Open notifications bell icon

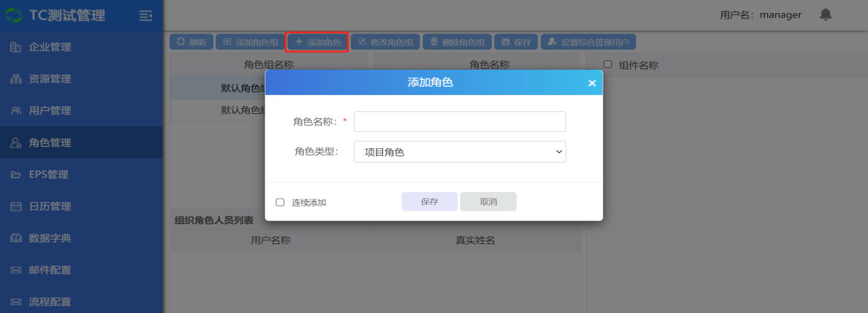[826, 14]
